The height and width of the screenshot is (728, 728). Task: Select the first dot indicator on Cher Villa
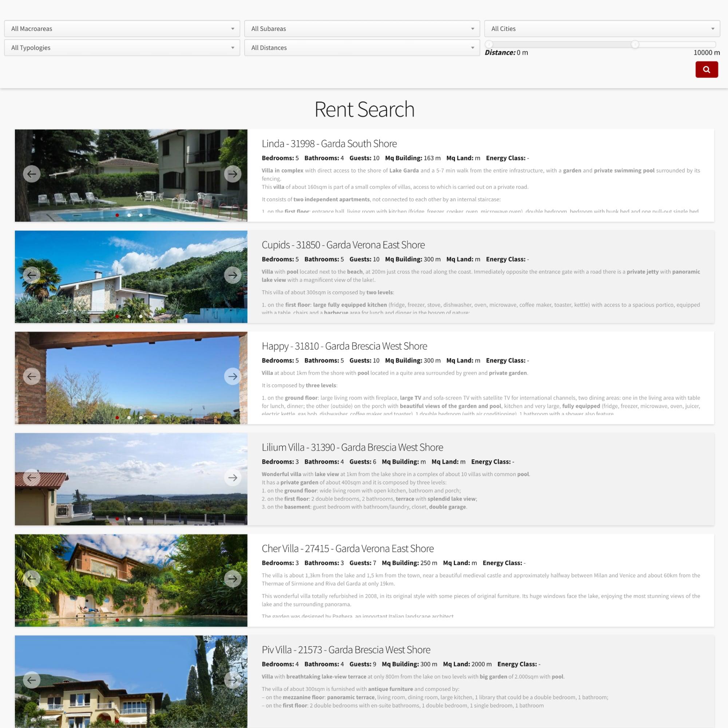click(117, 620)
